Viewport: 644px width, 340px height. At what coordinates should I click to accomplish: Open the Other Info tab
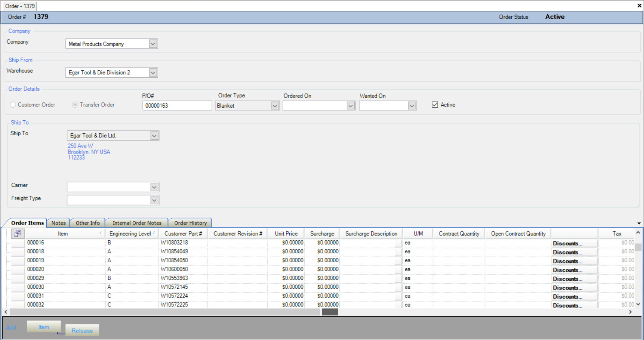[88, 223]
